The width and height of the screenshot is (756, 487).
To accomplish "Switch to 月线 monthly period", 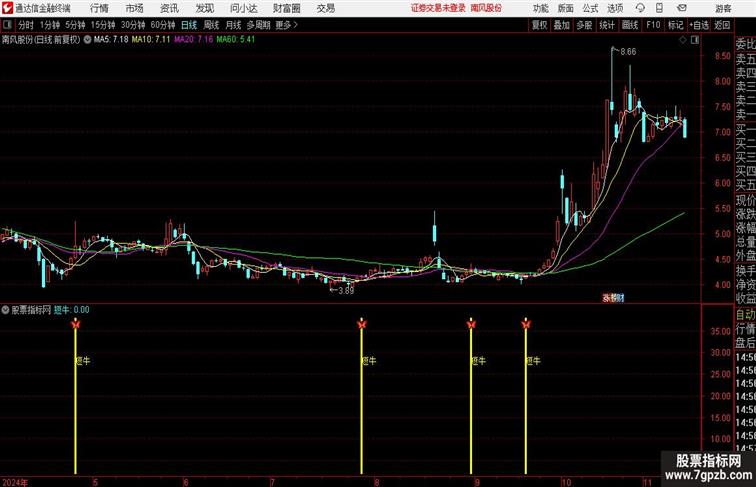I will point(233,25).
